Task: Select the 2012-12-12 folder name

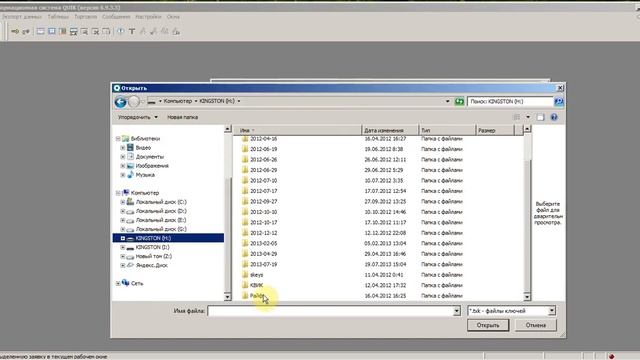Action: [263, 233]
